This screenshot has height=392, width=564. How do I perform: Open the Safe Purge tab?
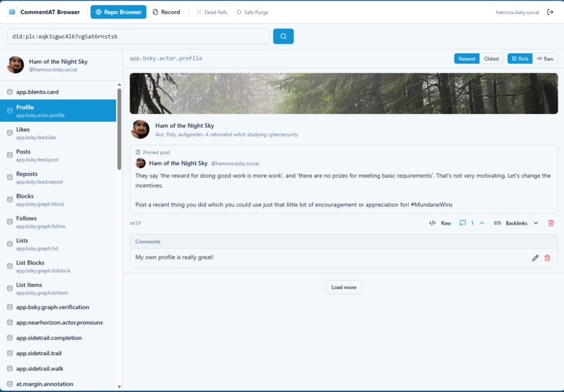point(253,12)
